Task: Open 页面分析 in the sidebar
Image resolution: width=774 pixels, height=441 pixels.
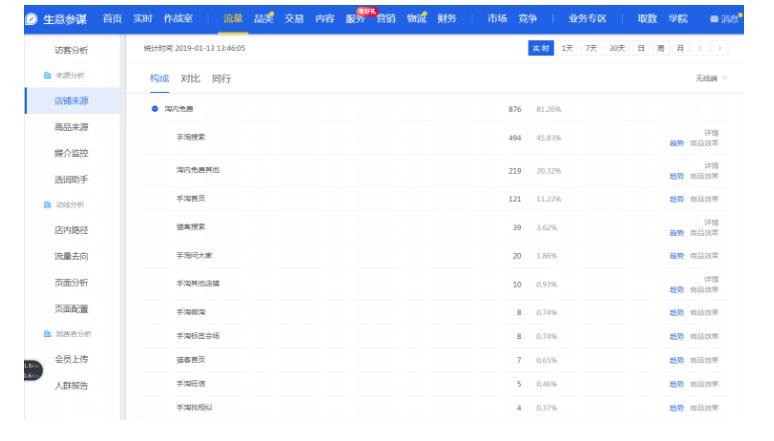Action: [71, 282]
